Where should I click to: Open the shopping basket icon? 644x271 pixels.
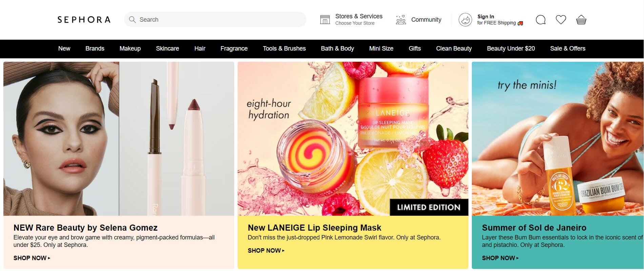coord(581,20)
